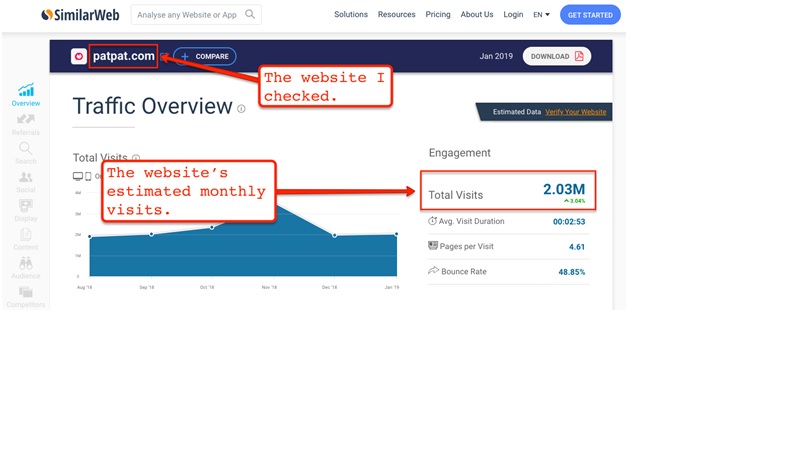Image resolution: width=800 pixels, height=450 pixels.
Task: Click the 4.61 pages per visit value
Action: (x=577, y=247)
